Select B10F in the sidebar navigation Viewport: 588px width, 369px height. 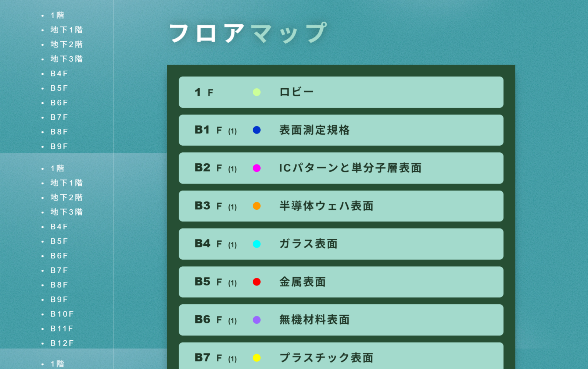click(62, 314)
